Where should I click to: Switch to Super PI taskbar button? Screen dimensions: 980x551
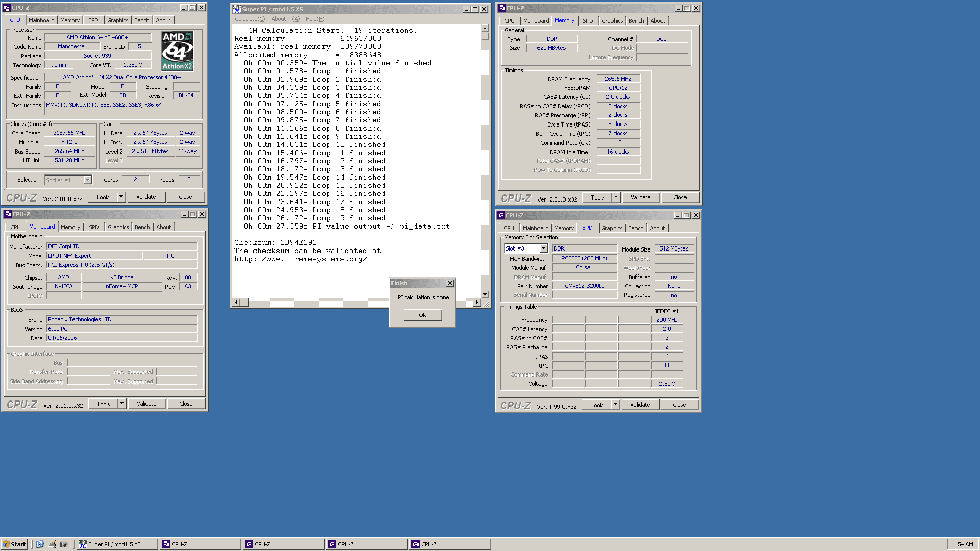[117, 544]
